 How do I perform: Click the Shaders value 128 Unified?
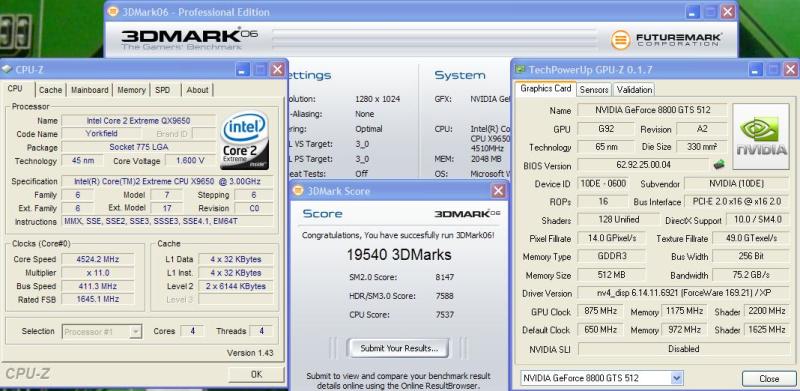(619, 220)
